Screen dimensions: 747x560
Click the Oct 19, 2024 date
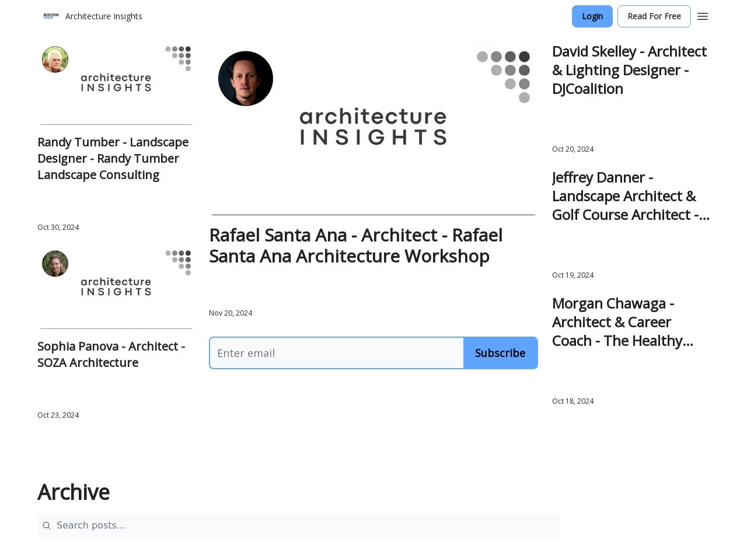click(x=573, y=275)
